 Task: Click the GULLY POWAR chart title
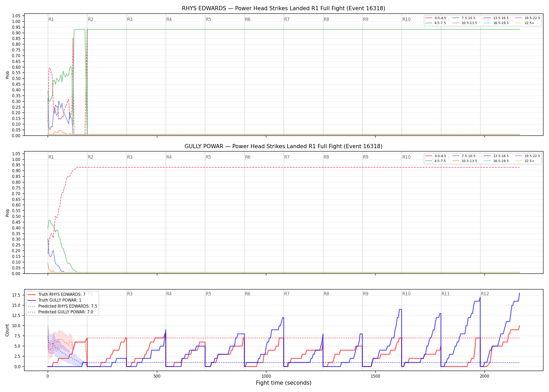click(283, 146)
